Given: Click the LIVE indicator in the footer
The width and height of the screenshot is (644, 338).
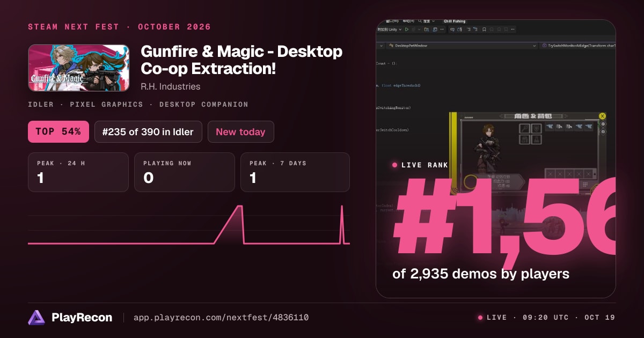Looking at the screenshot, I should point(492,318).
